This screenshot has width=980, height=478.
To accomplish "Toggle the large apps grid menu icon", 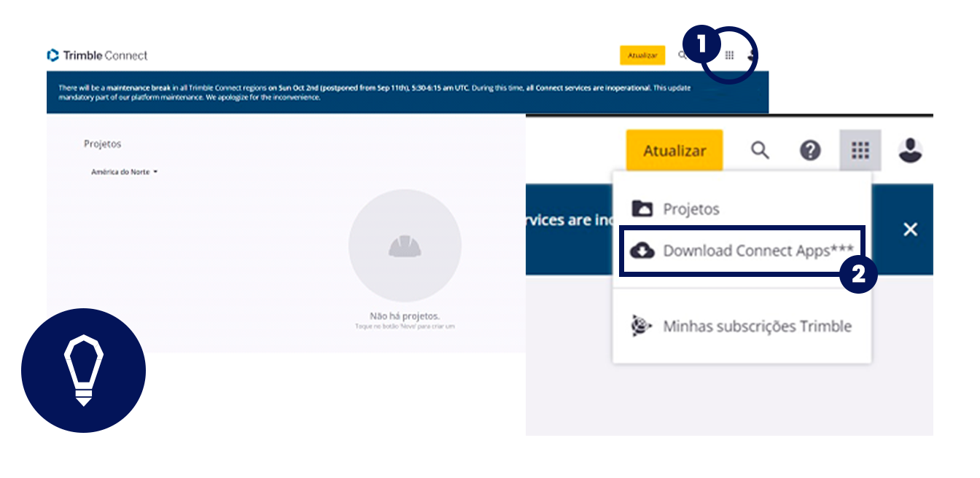I will (860, 151).
